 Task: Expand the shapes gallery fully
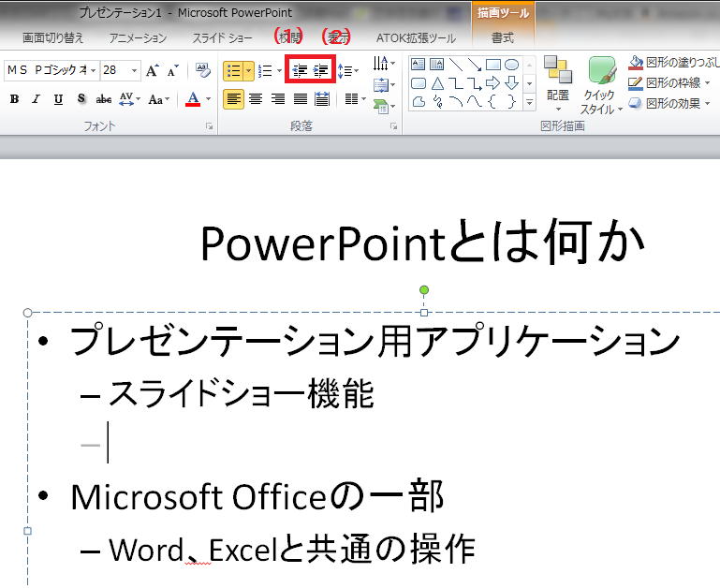(529, 102)
